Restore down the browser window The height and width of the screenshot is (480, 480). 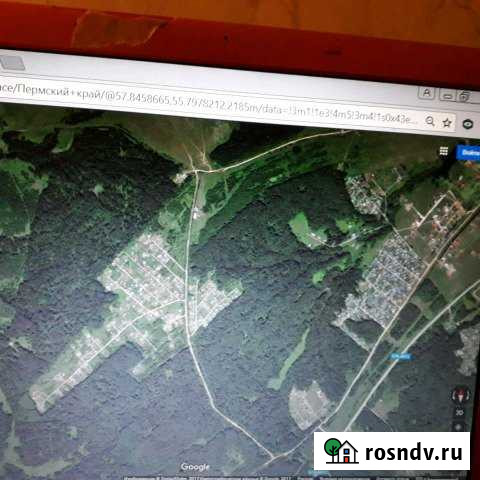point(465,96)
